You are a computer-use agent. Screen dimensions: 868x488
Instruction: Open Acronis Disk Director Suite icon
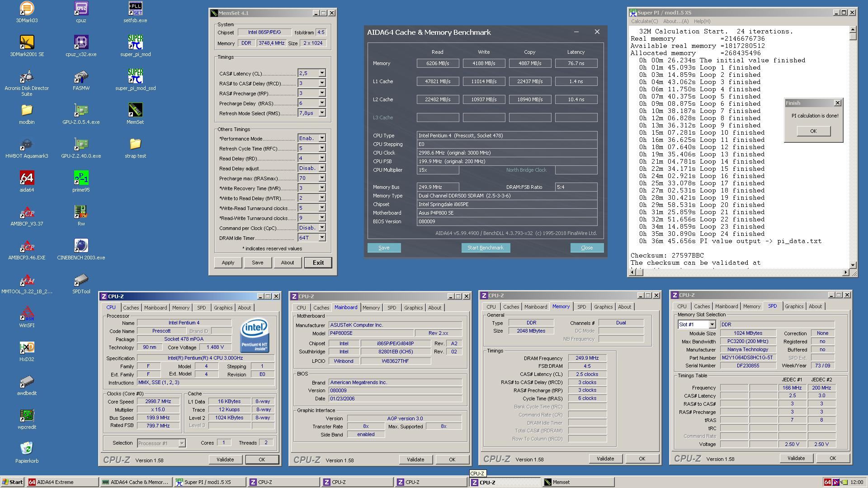click(27, 83)
